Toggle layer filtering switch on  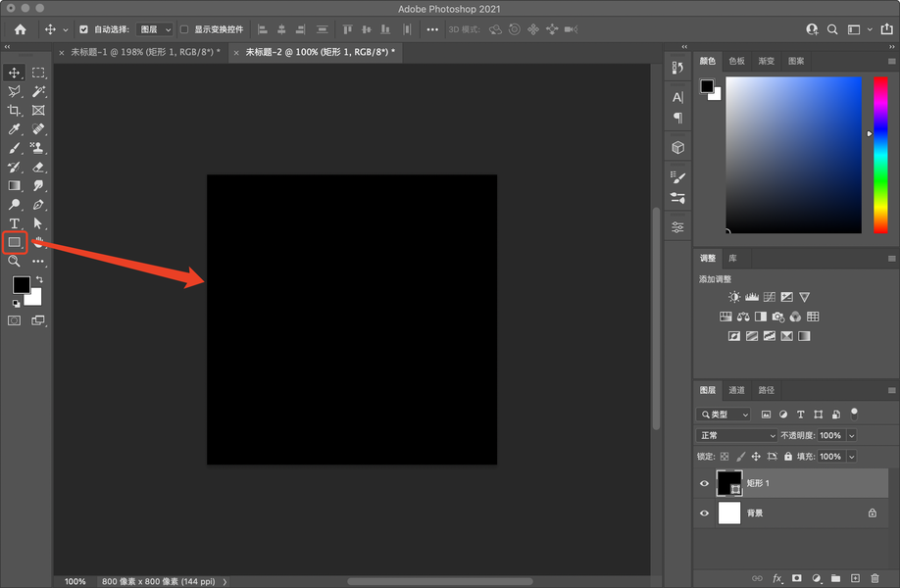[x=854, y=414]
